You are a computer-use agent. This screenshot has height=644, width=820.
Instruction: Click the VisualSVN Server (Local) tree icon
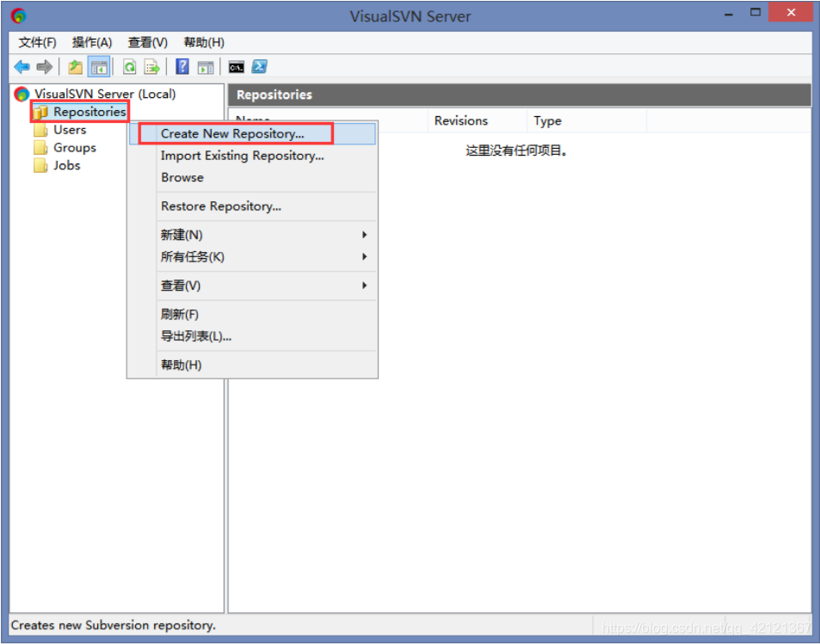pyautogui.click(x=22, y=94)
